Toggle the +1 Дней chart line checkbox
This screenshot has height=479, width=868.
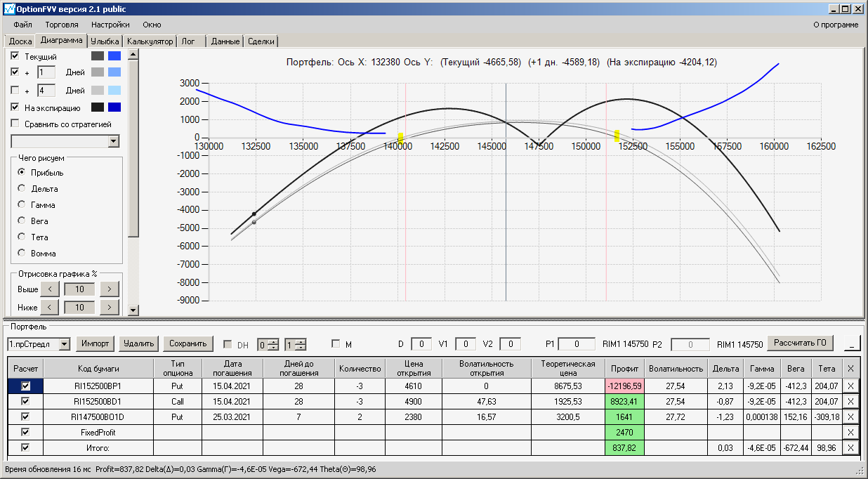click(x=15, y=72)
